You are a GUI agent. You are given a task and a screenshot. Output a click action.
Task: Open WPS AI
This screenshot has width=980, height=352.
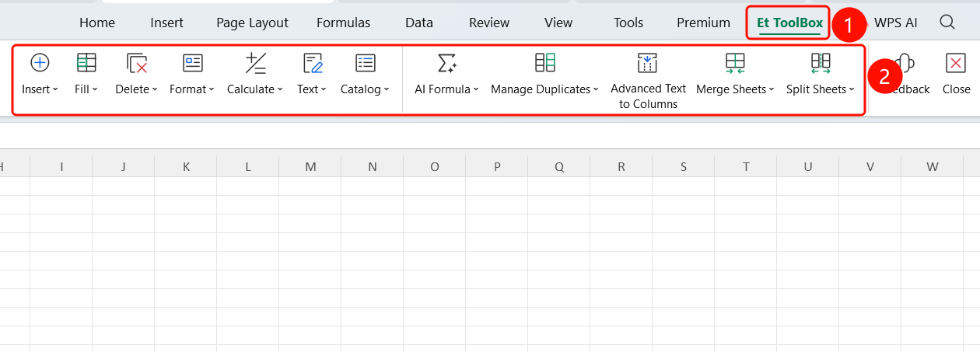896,23
